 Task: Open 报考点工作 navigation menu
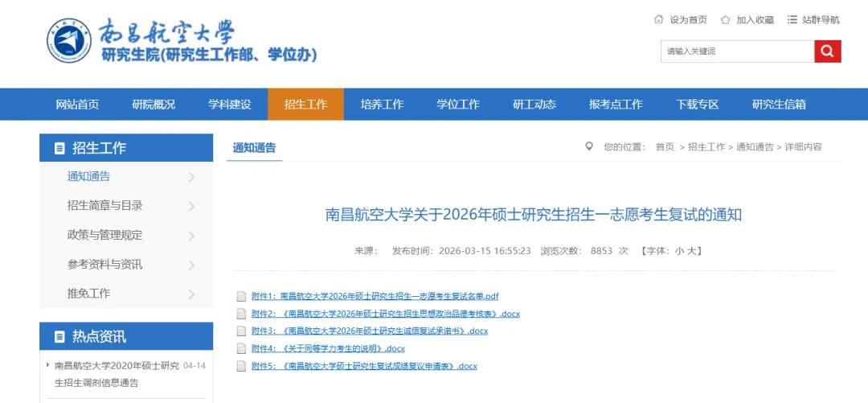pos(616,105)
